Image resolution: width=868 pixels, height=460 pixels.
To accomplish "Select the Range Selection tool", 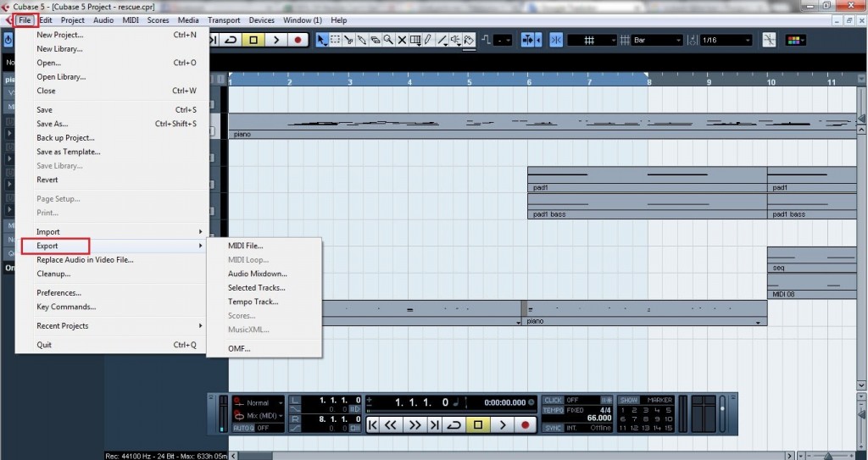I will [336, 40].
